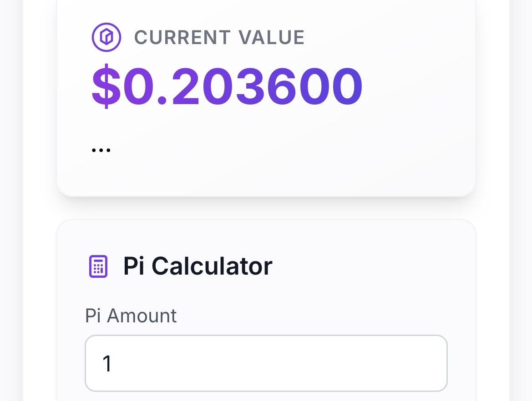Click the three-dot loading ellipsis

coord(101,150)
